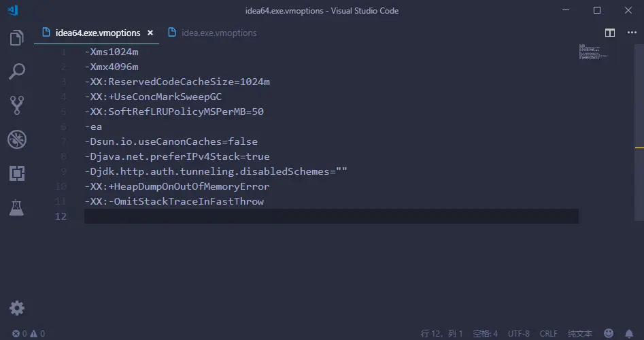The height and width of the screenshot is (340, 644).
Task: Maximize the Visual Studio Code window
Action: 597,10
